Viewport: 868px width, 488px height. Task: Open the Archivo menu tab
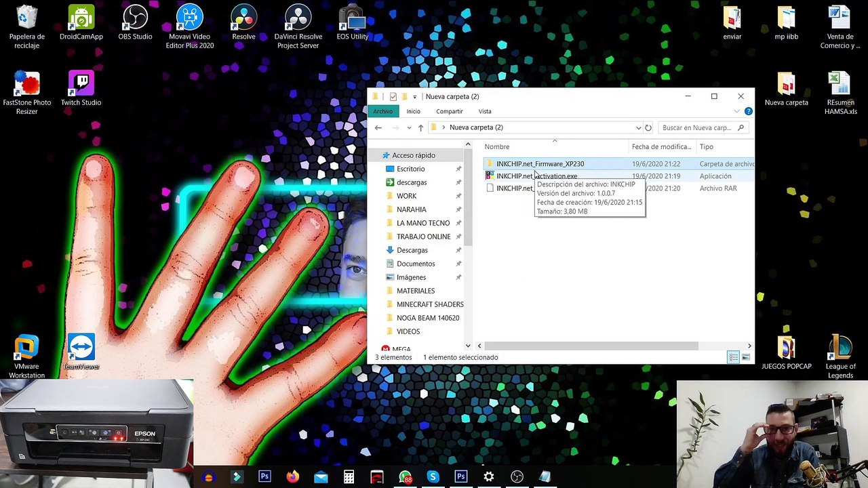(382, 111)
